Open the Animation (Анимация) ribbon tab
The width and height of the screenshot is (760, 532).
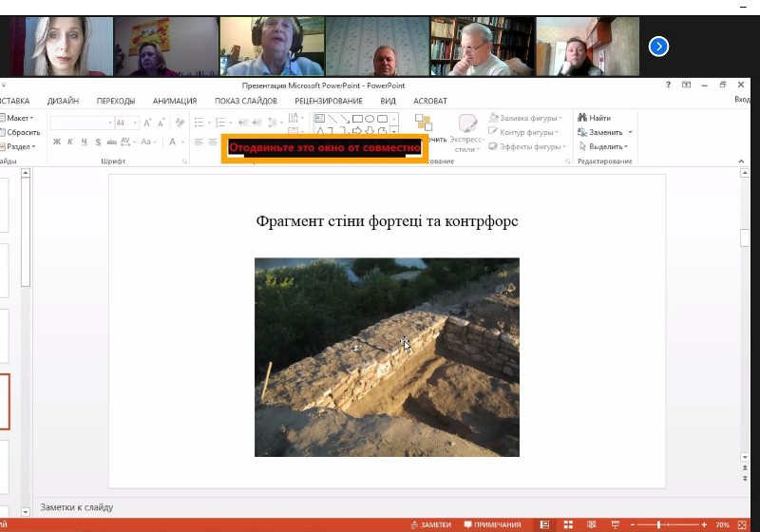(x=175, y=101)
